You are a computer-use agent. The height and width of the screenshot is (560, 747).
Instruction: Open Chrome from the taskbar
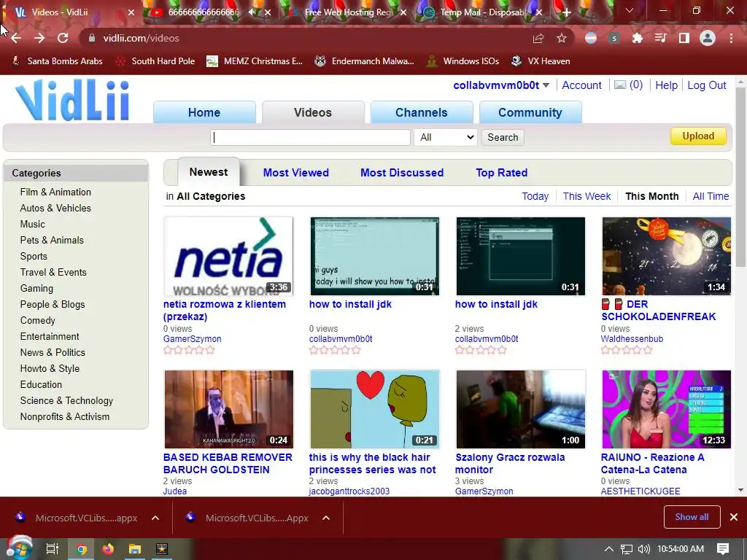click(82, 549)
